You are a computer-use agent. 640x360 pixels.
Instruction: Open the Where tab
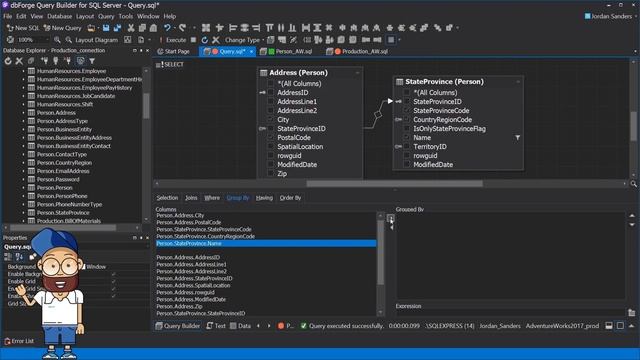212,198
